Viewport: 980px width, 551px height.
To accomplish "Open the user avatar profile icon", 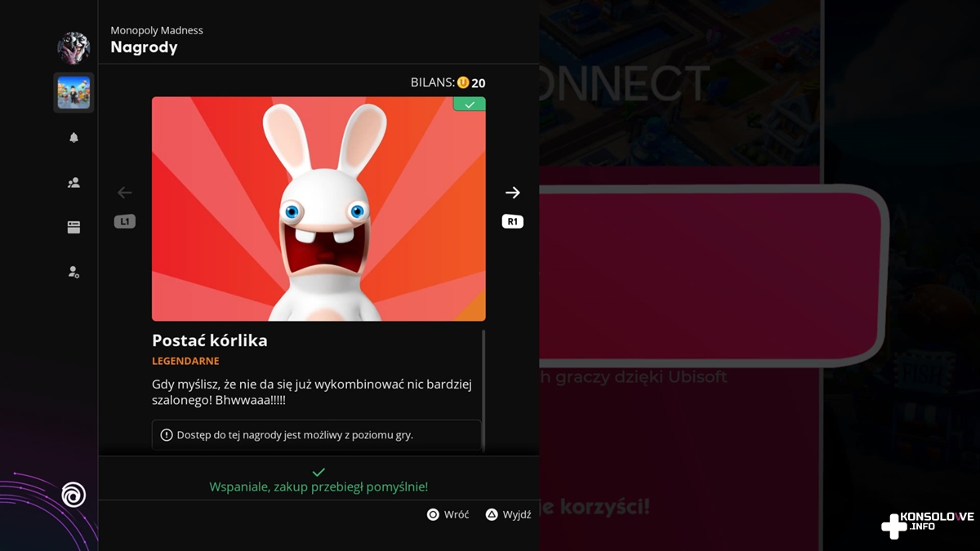I will [x=73, y=48].
